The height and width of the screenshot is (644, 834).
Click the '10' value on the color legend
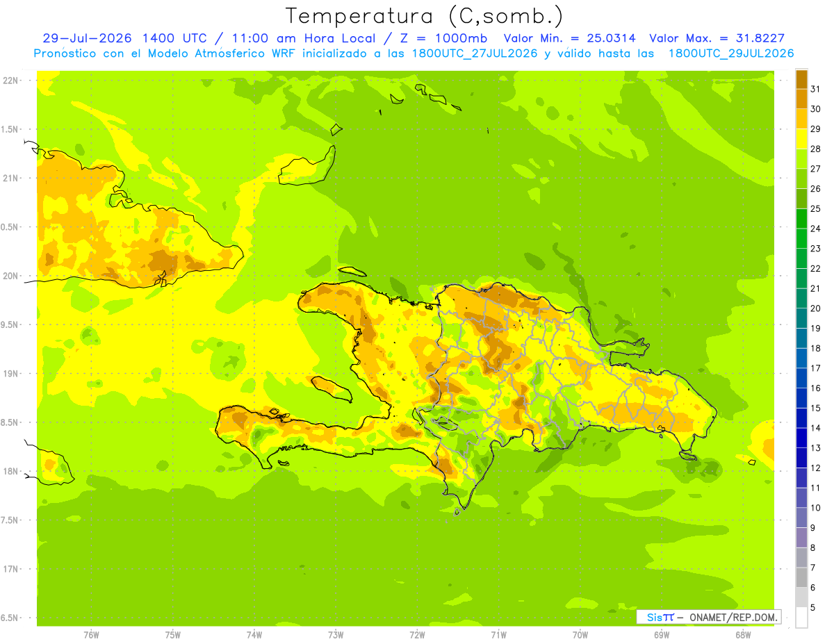(x=815, y=508)
